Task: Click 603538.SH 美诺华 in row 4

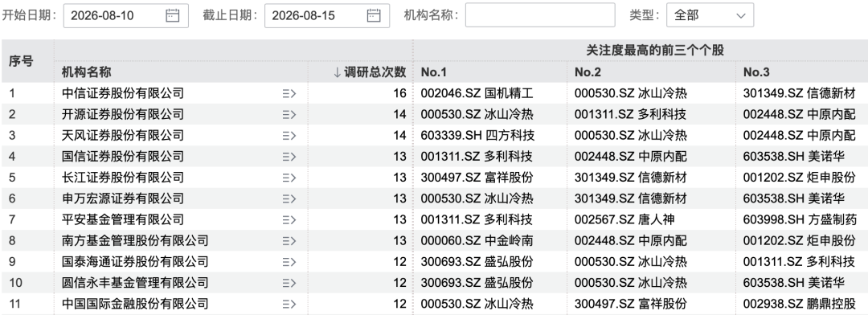Action: (x=794, y=157)
